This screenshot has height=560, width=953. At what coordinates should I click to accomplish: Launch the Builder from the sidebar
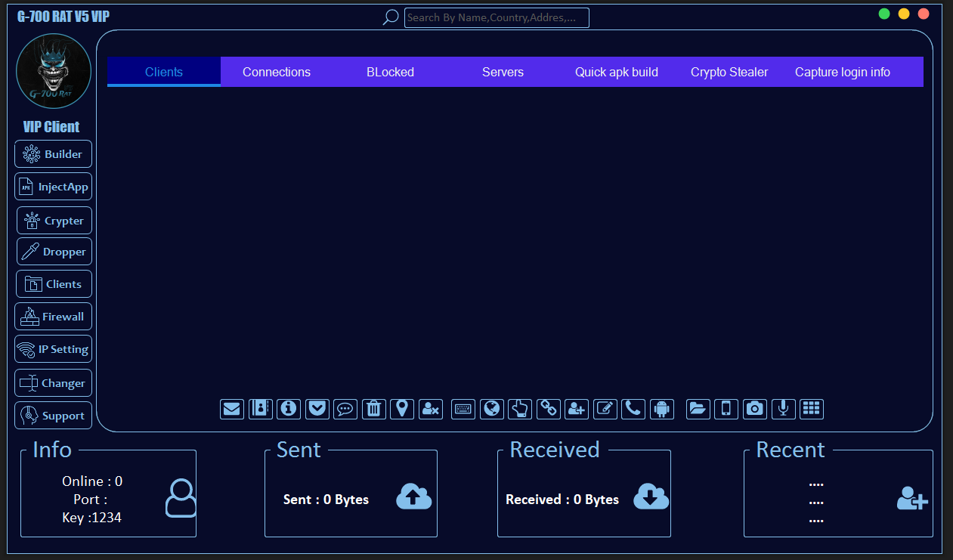(x=53, y=153)
